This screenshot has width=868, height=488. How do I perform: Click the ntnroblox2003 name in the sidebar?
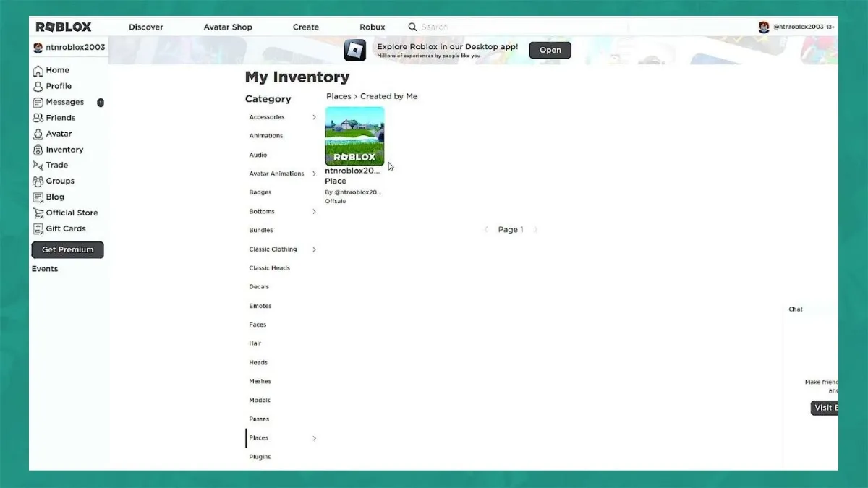point(75,48)
